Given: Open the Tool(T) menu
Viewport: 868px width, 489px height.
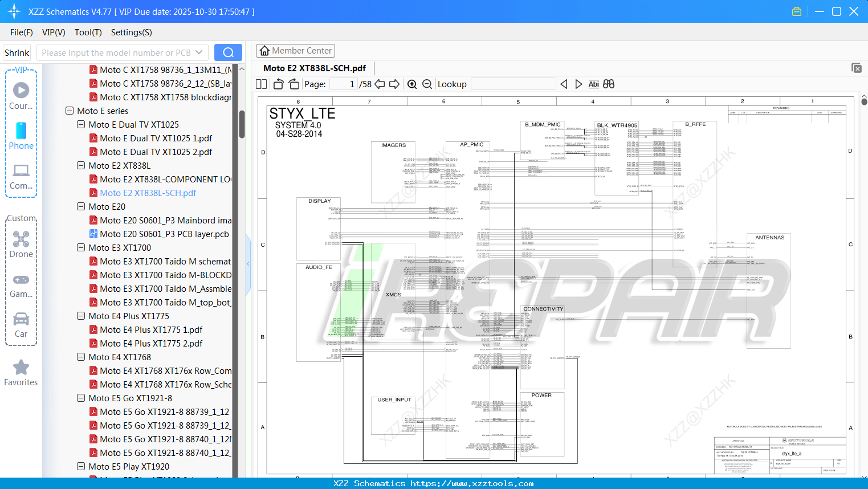Looking at the screenshot, I should pyautogui.click(x=88, y=32).
